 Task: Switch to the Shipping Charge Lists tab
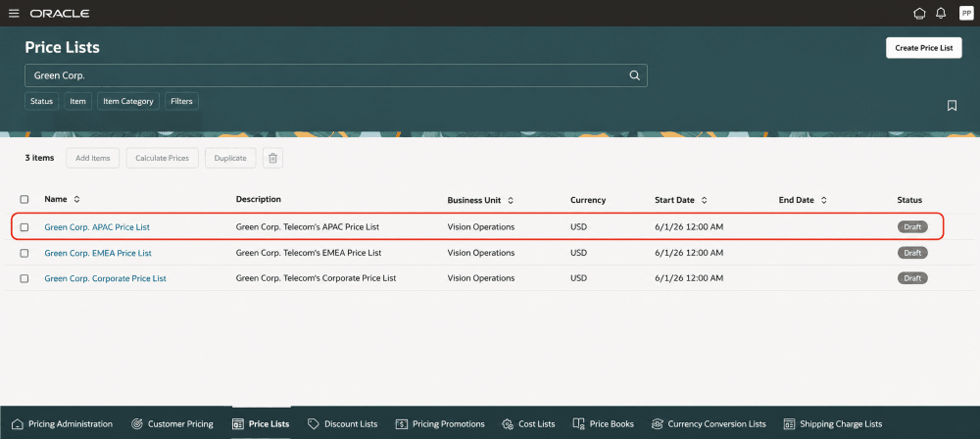(x=832, y=424)
